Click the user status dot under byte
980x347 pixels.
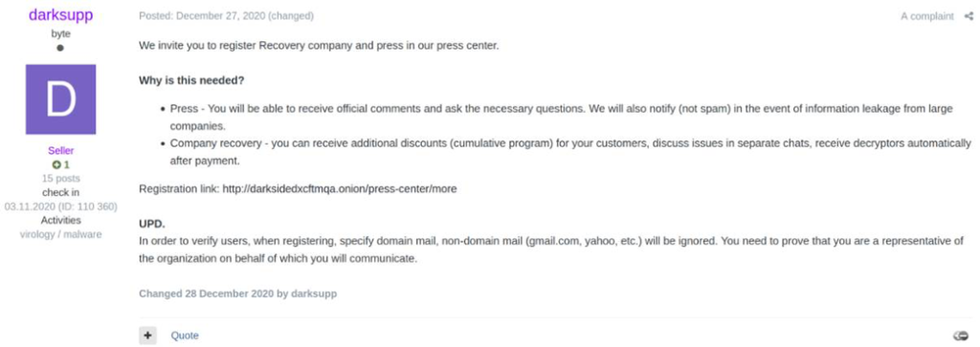click(60, 48)
